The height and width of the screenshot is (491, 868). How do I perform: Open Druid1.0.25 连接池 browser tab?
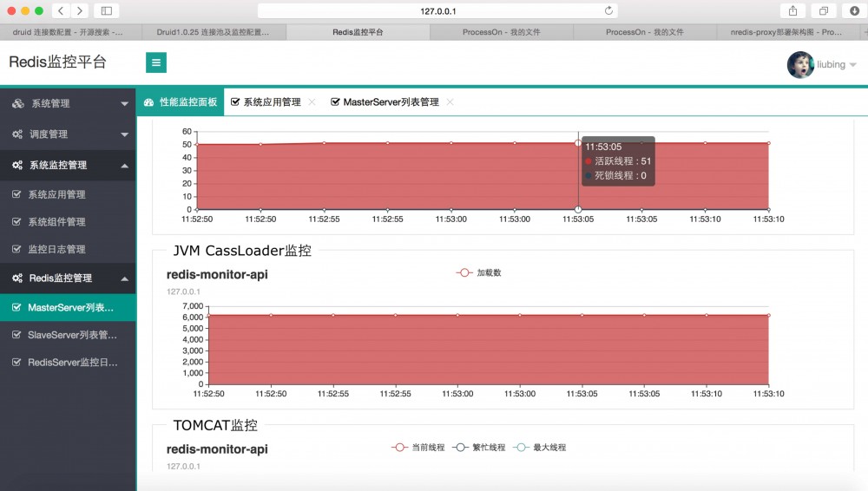pyautogui.click(x=214, y=32)
